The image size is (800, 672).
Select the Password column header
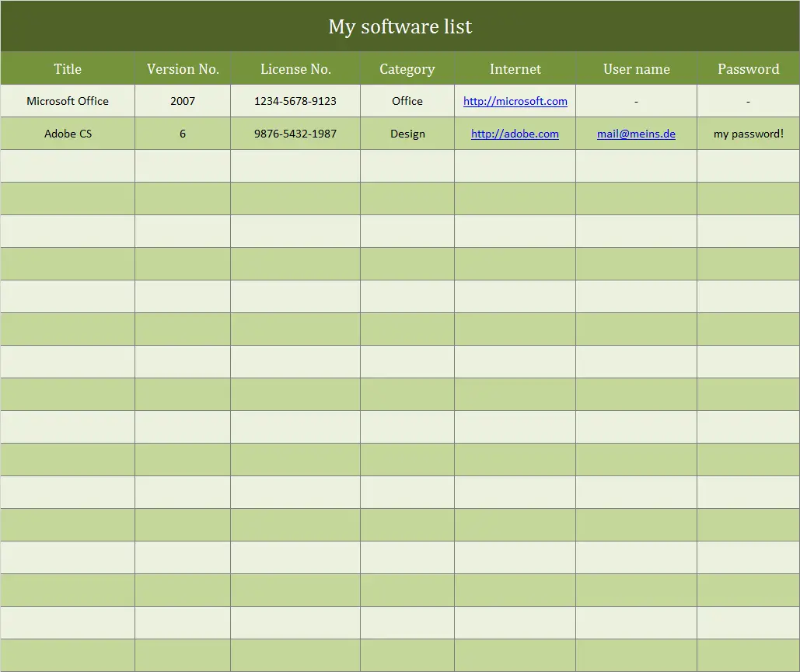(x=748, y=68)
